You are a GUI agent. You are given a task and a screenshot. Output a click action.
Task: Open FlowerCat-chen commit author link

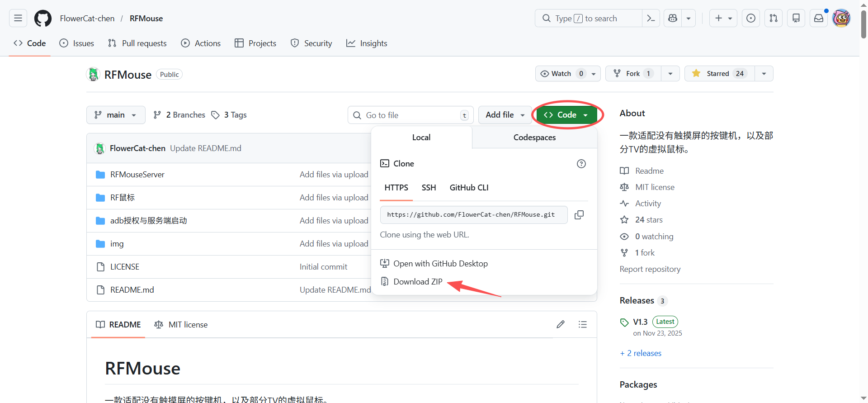point(137,148)
